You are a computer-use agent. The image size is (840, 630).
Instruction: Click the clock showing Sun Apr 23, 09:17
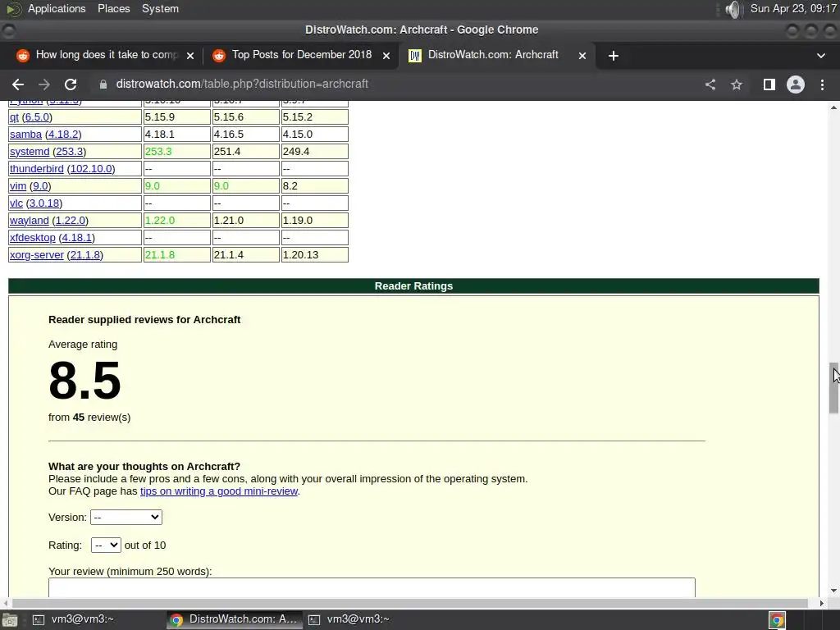(793, 8)
